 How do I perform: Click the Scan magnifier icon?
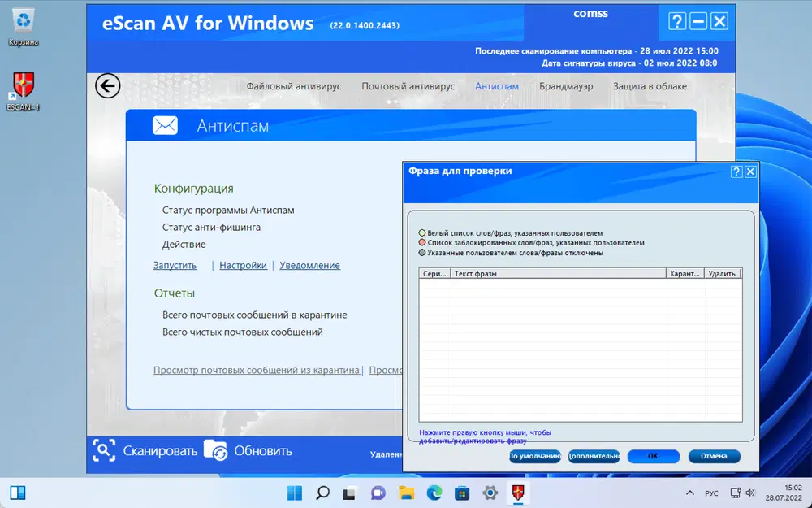(x=104, y=450)
